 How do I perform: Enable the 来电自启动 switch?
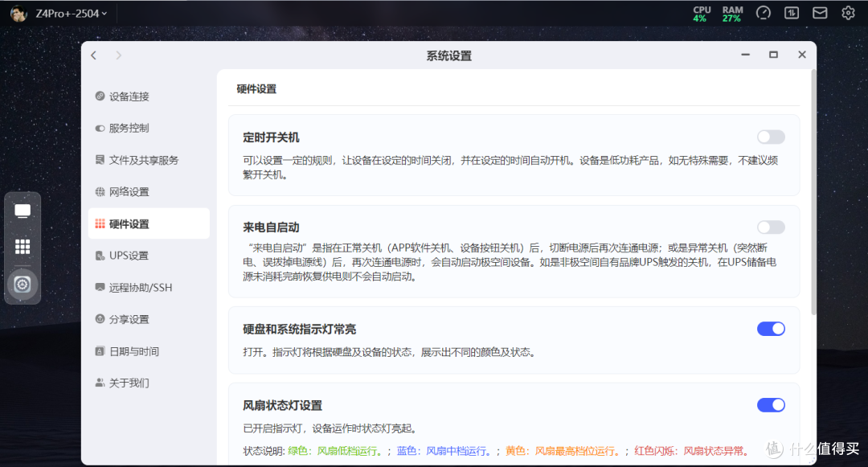coord(771,227)
